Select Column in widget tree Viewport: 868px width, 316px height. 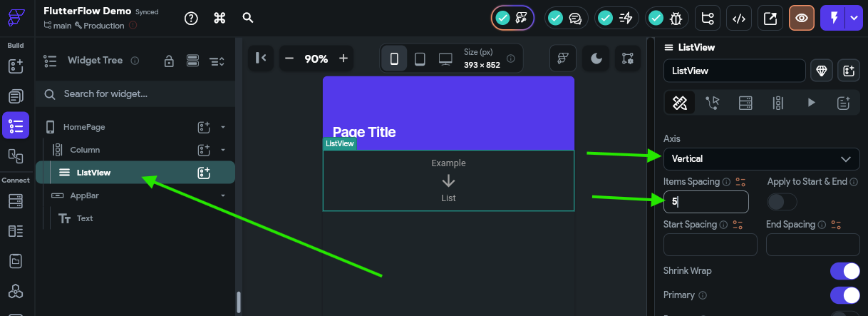(x=85, y=150)
